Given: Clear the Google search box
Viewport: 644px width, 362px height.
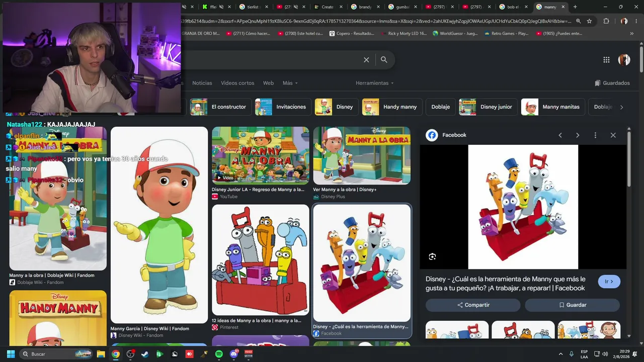Looking at the screenshot, I should (x=366, y=60).
